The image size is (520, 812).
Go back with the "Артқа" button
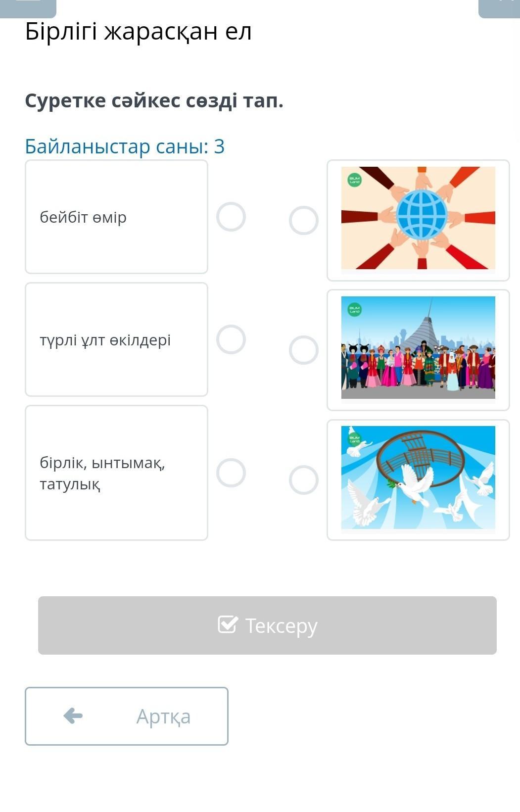[x=127, y=716]
